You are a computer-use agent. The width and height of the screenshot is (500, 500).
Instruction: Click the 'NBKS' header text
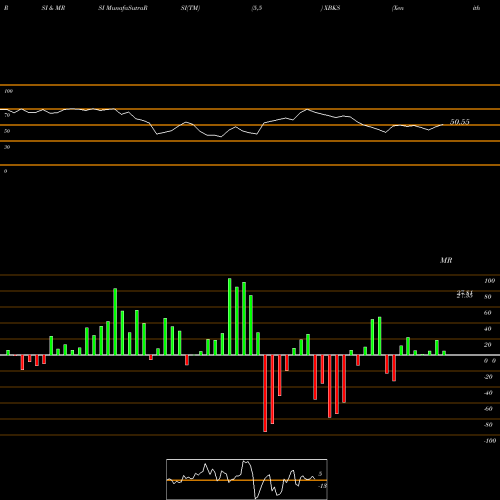(x=331, y=8)
